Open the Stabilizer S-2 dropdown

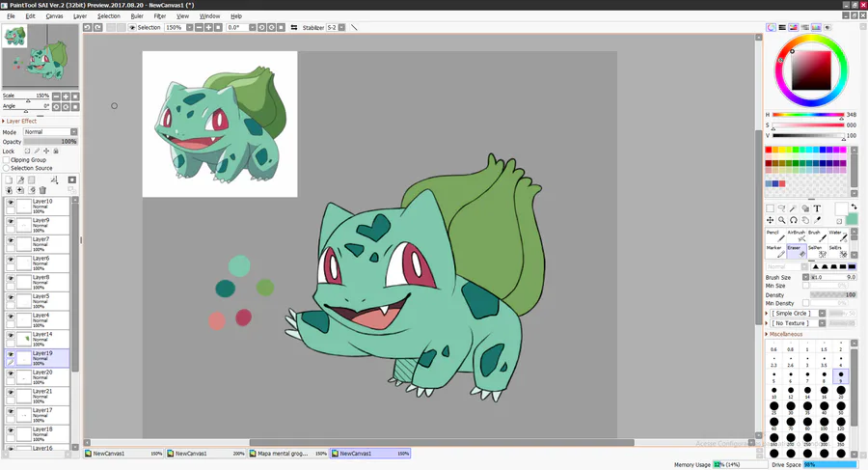(341, 27)
